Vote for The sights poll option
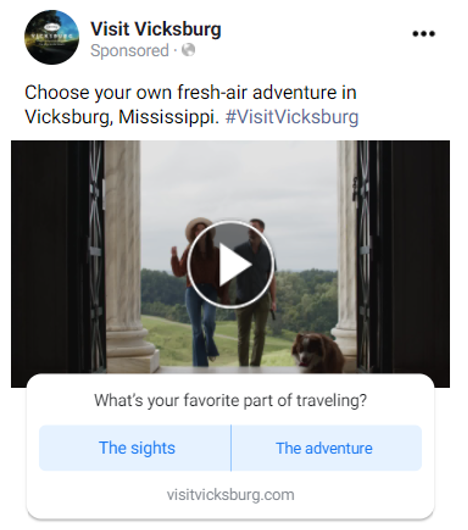The width and height of the screenshot is (468, 530). [135, 448]
